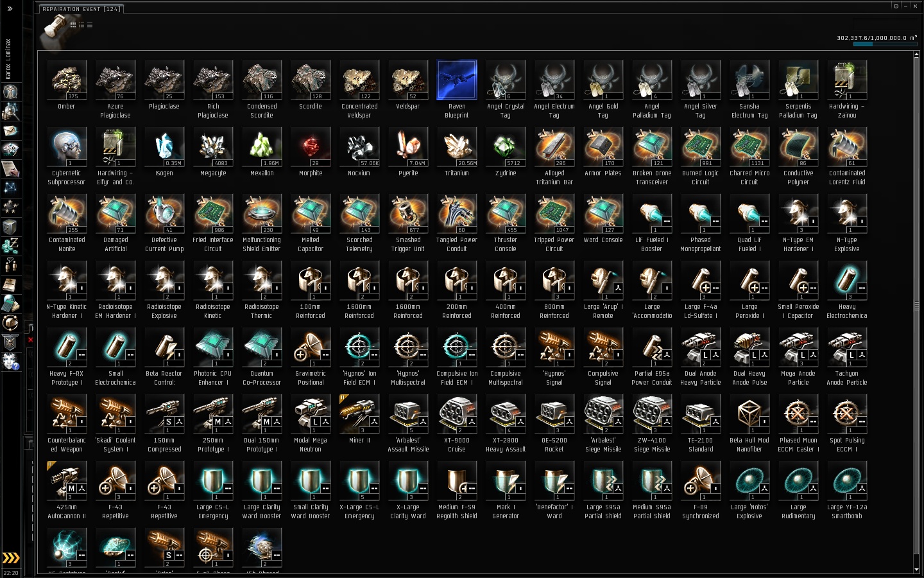
Task: Switch inventory to icon grid view
Action: (73, 26)
